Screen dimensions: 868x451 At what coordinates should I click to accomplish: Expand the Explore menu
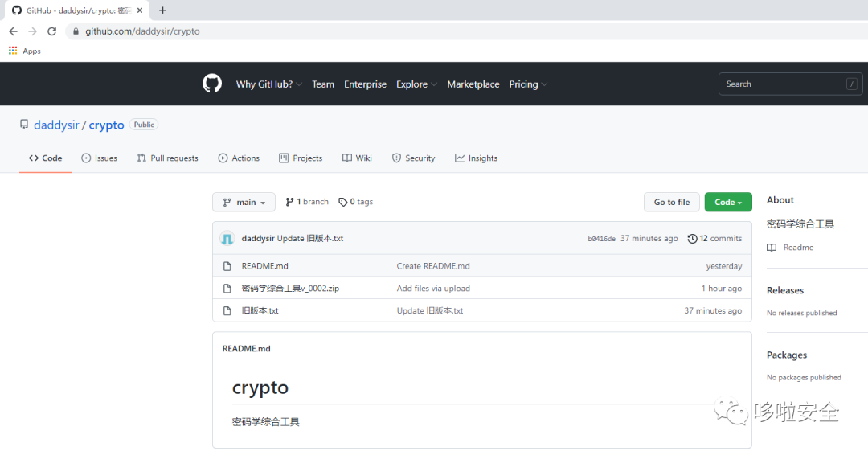[417, 84]
